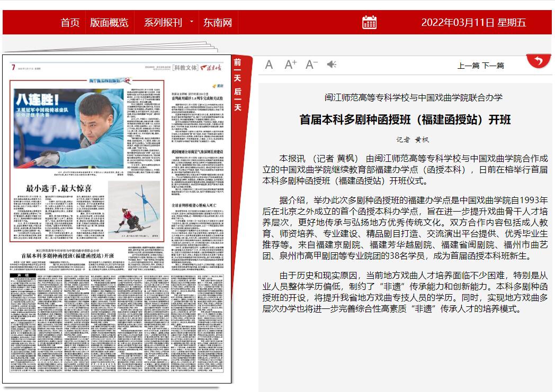This screenshot has width=555, height=392.
Task: Expand the 系列报刊 dropdown arrow
Action: (192, 22)
